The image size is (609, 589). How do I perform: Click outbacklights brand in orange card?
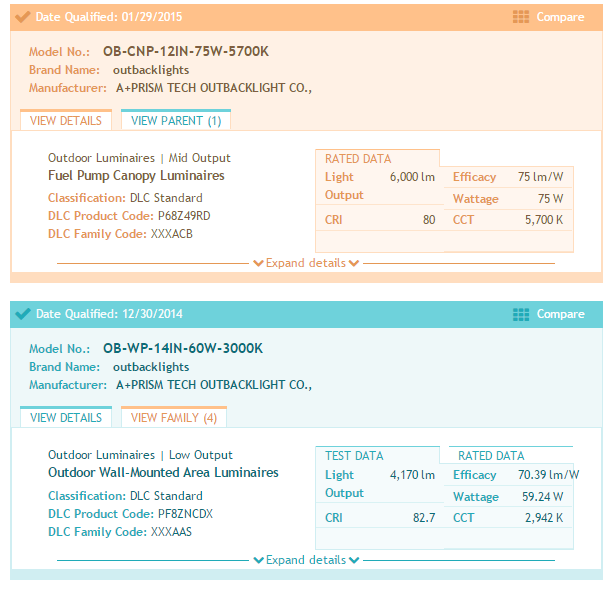[151, 70]
